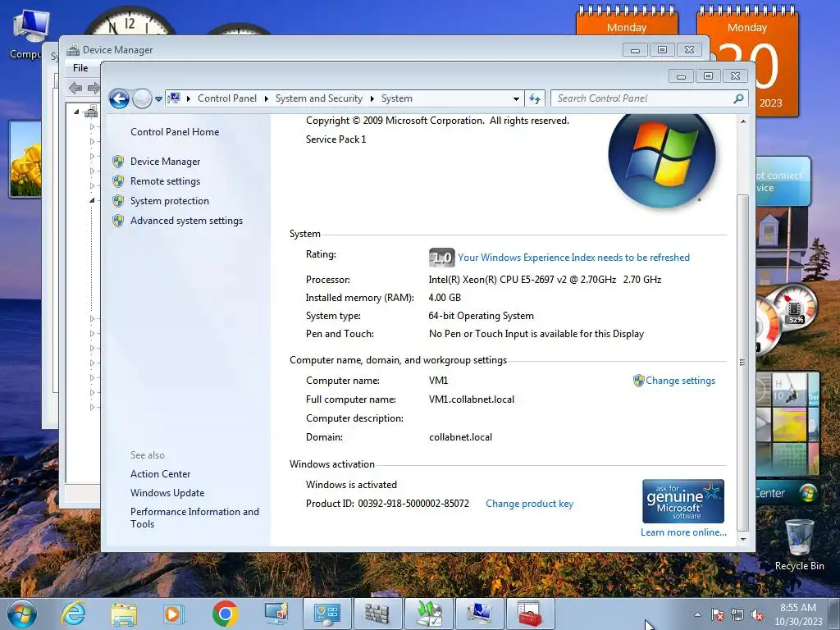Open the Windows Start menu orb
The width and height of the screenshot is (840, 630).
click(x=21, y=614)
